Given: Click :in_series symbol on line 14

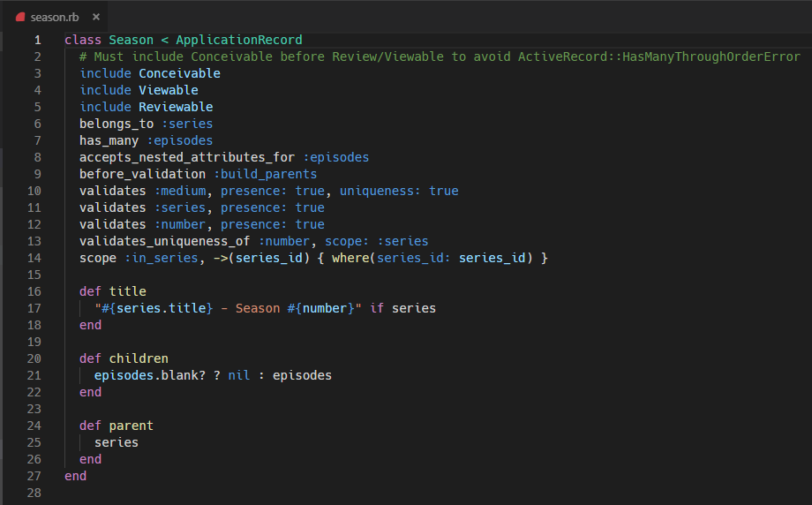Looking at the screenshot, I should (x=161, y=258).
